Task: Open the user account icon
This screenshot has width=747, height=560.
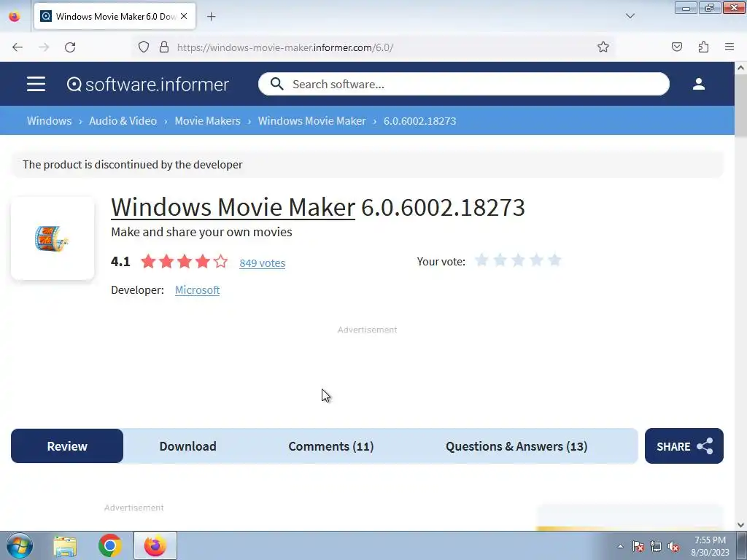Action: (x=698, y=84)
